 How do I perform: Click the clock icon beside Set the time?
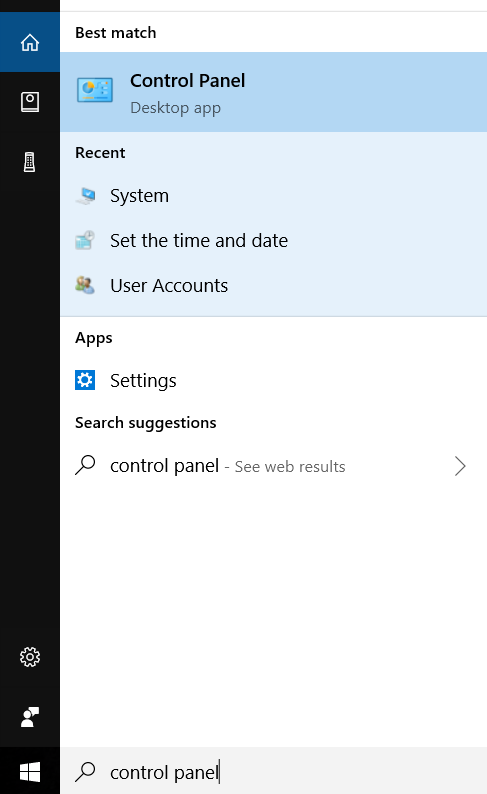[85, 241]
